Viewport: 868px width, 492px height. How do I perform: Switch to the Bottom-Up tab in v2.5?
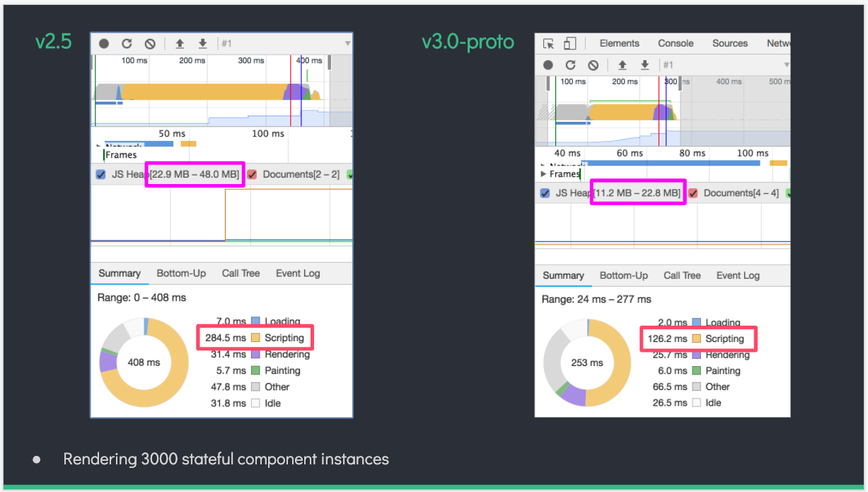[x=181, y=273]
